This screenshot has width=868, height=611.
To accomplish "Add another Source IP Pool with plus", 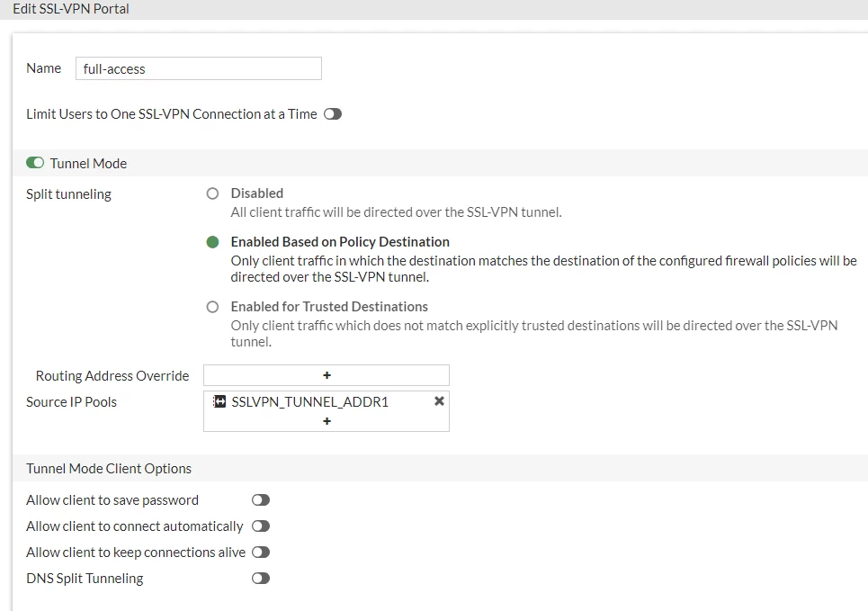I will click(327, 421).
